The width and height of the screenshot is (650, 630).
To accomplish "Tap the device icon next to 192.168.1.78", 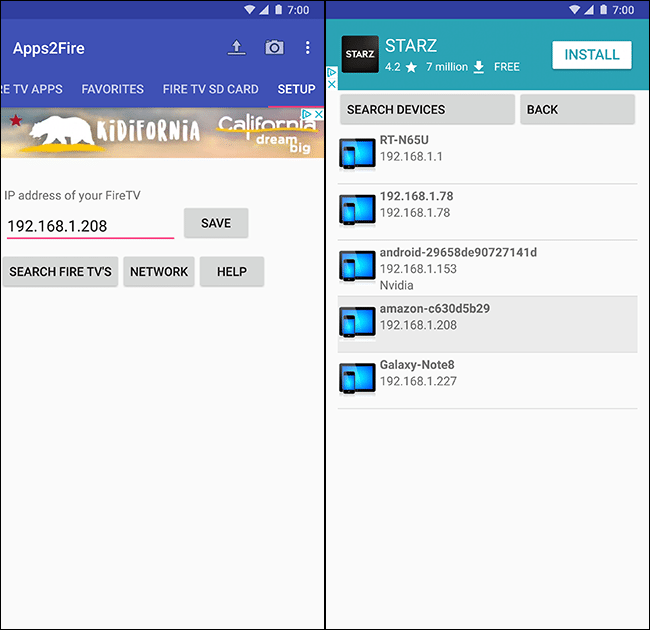I will point(357,210).
